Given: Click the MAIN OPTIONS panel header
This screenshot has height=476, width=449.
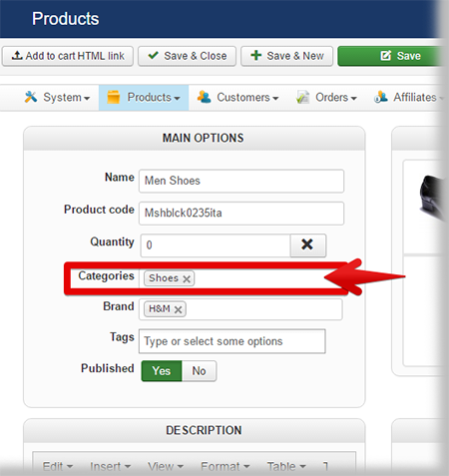Looking at the screenshot, I should point(195,138).
